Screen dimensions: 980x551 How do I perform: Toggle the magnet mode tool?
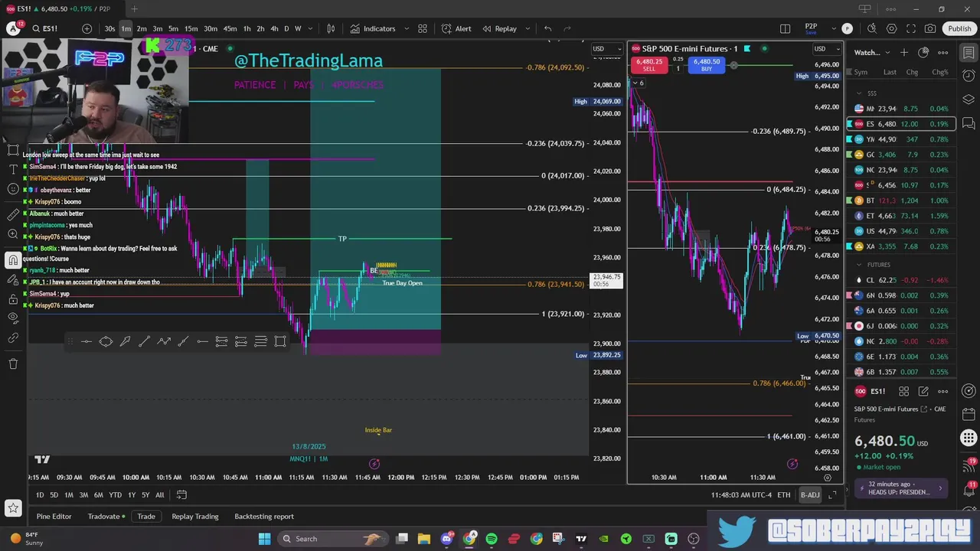pos(13,260)
